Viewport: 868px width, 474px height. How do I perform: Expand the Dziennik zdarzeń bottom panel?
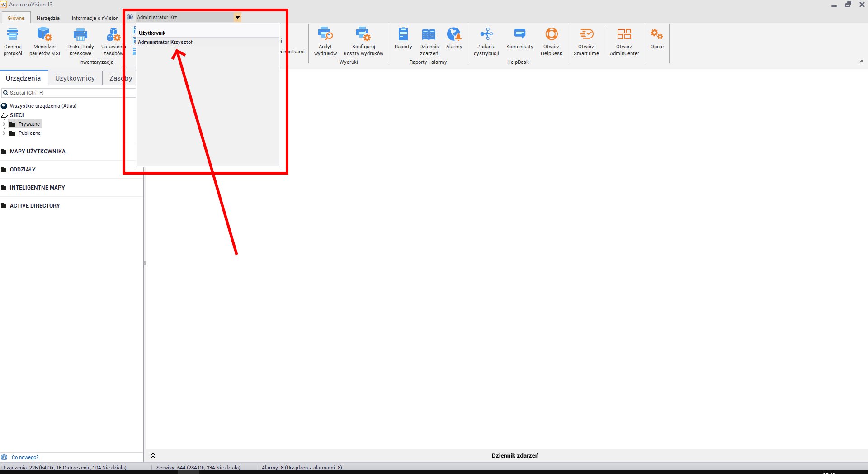click(x=153, y=455)
